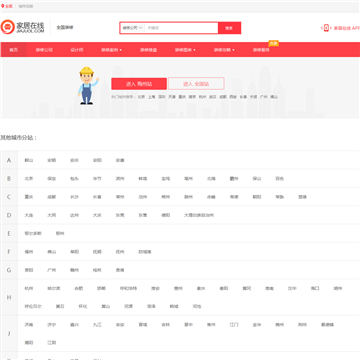This screenshot has width=360, height=360.
Task: Expand the 装修案例 menu arrow
Action: click(x=120, y=50)
